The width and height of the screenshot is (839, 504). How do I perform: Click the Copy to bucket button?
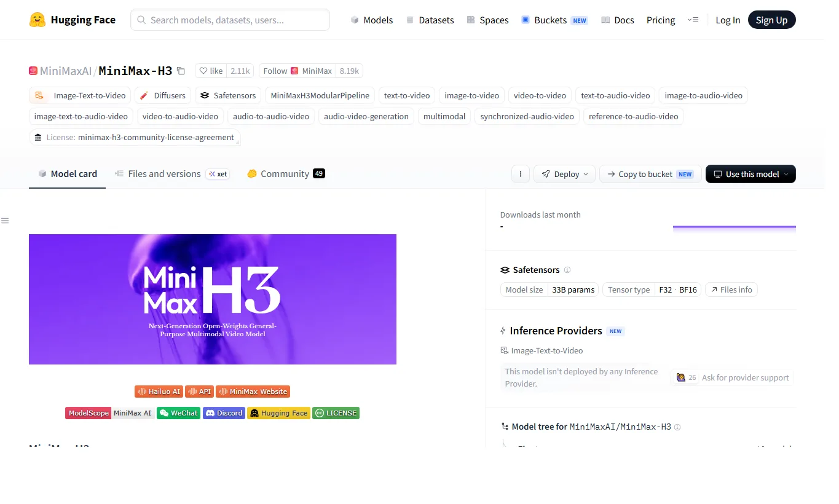(x=650, y=174)
